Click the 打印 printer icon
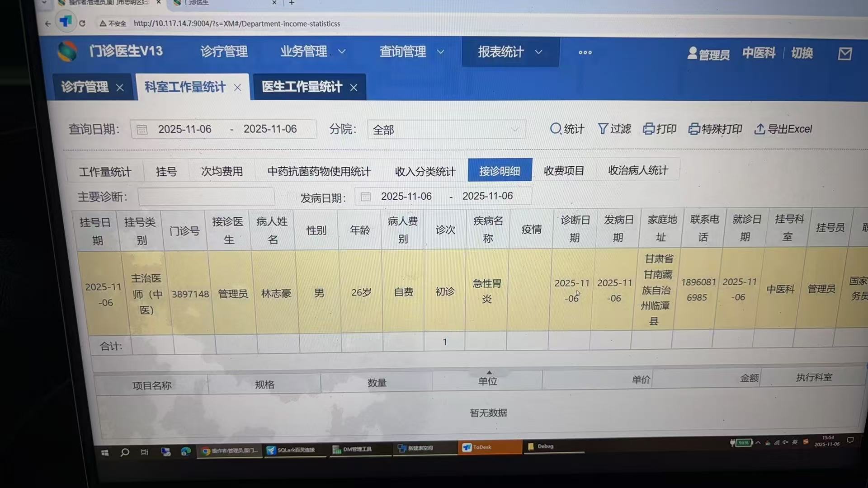 coord(649,129)
